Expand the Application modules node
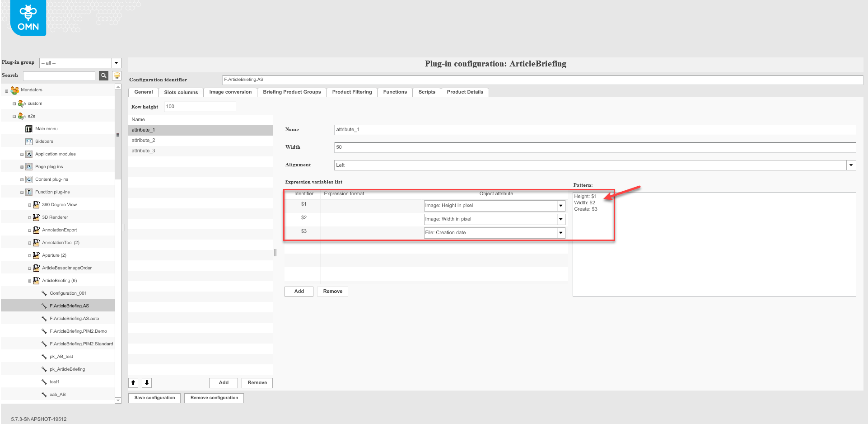This screenshot has width=868, height=424. (22, 154)
